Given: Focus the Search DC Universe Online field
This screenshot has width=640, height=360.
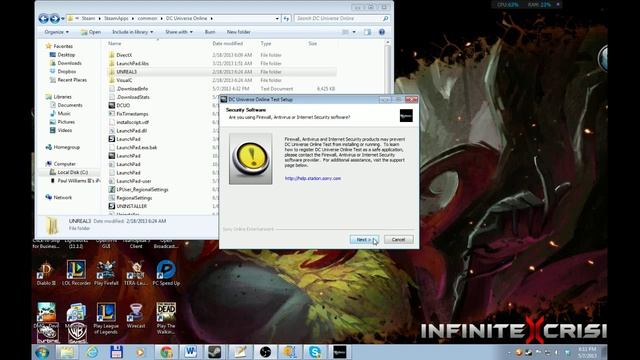Looking at the screenshot, I should pyautogui.click(x=341, y=18).
